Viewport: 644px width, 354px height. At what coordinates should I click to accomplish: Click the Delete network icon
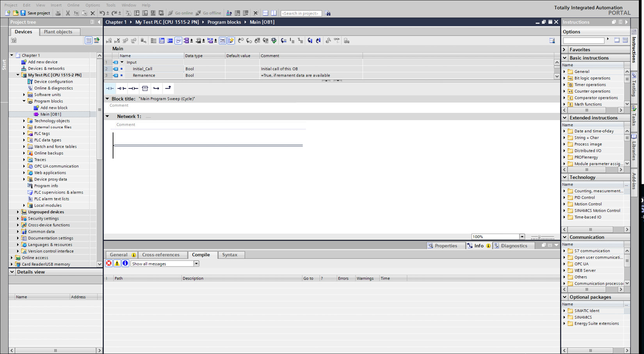[117, 41]
